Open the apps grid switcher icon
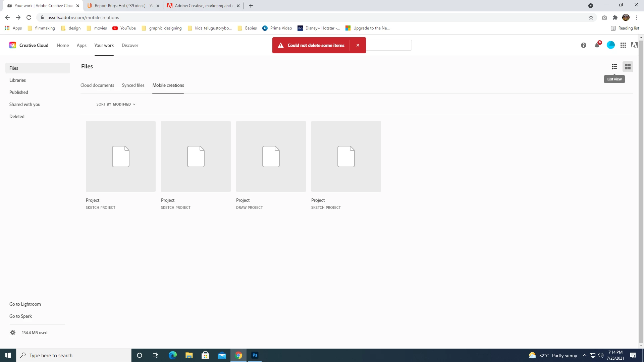 pyautogui.click(x=623, y=45)
